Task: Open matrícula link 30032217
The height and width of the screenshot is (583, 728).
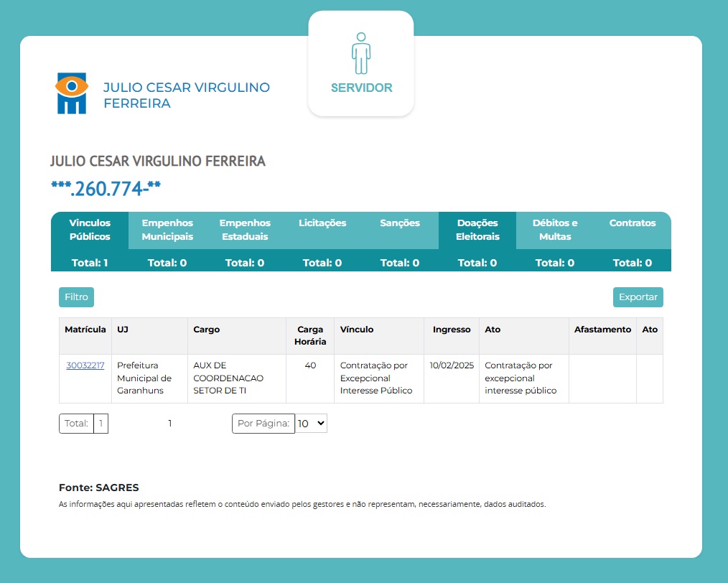Action: click(x=85, y=365)
